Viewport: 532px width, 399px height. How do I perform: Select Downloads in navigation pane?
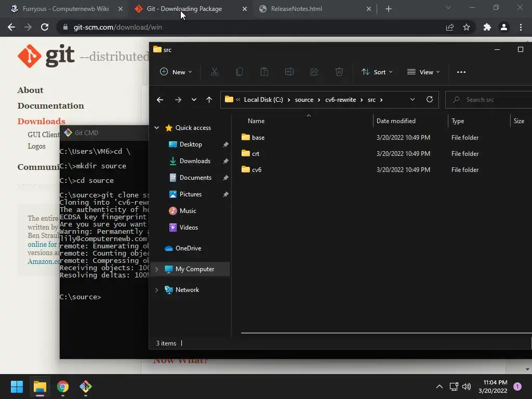[195, 161]
